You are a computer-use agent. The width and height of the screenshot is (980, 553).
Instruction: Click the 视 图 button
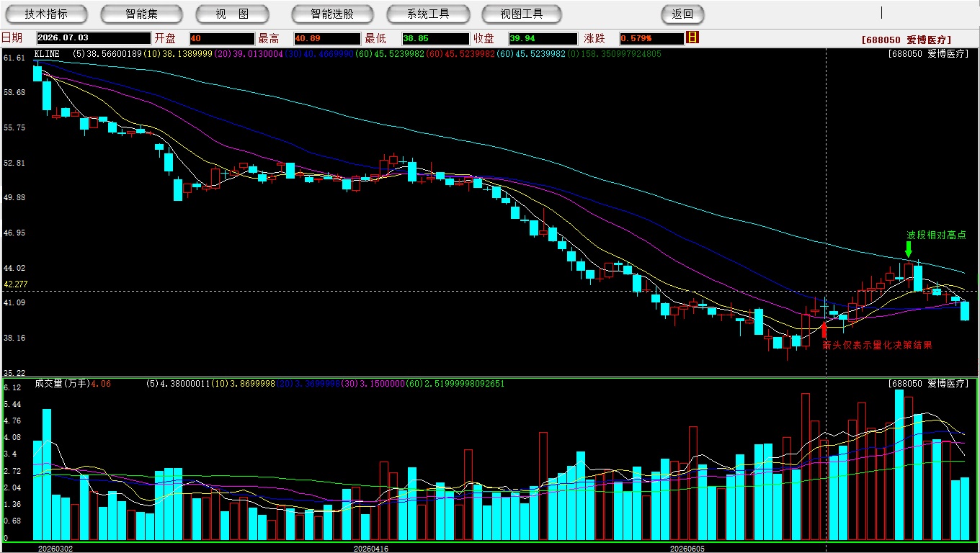232,14
